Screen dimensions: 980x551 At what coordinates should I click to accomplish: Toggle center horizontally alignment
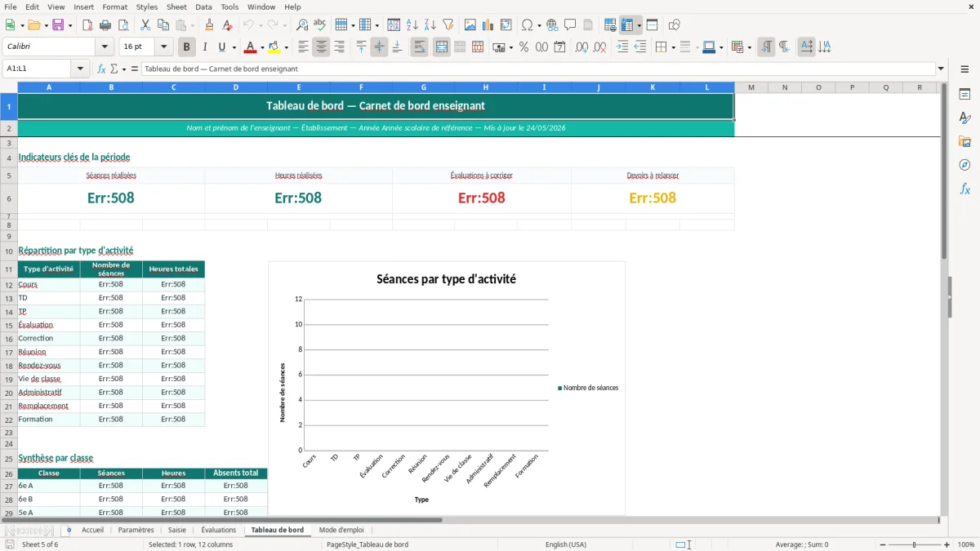[321, 47]
